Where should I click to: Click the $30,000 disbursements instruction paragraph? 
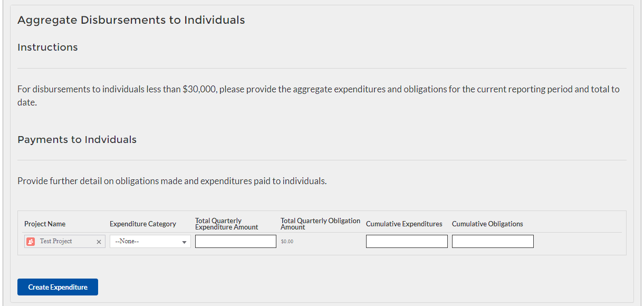coord(318,90)
